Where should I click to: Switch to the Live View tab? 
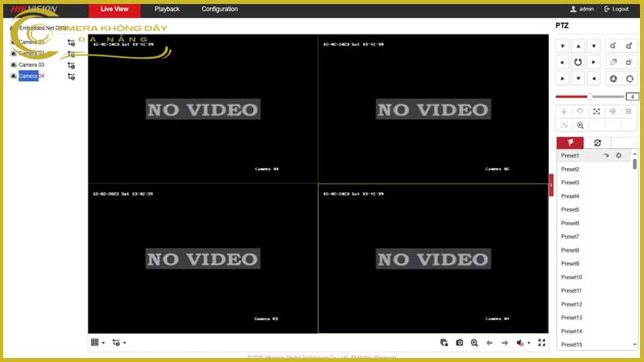coord(114,9)
